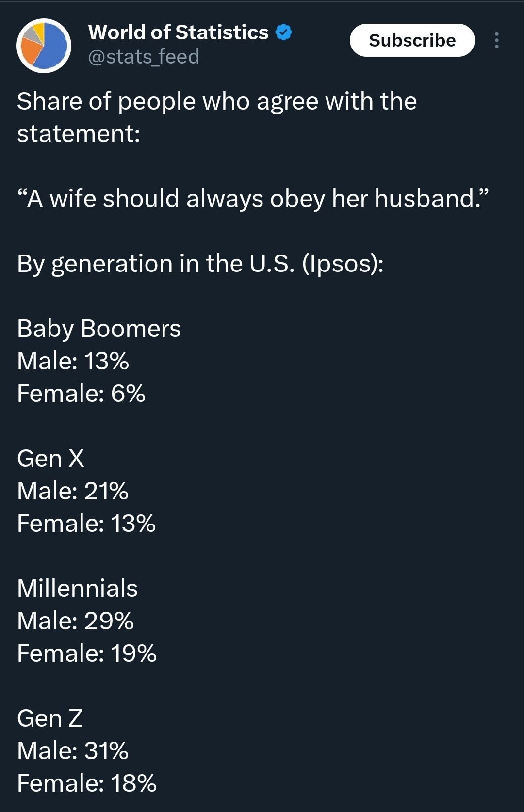Select the quoted "A wife should always obey" line

pos(252,199)
